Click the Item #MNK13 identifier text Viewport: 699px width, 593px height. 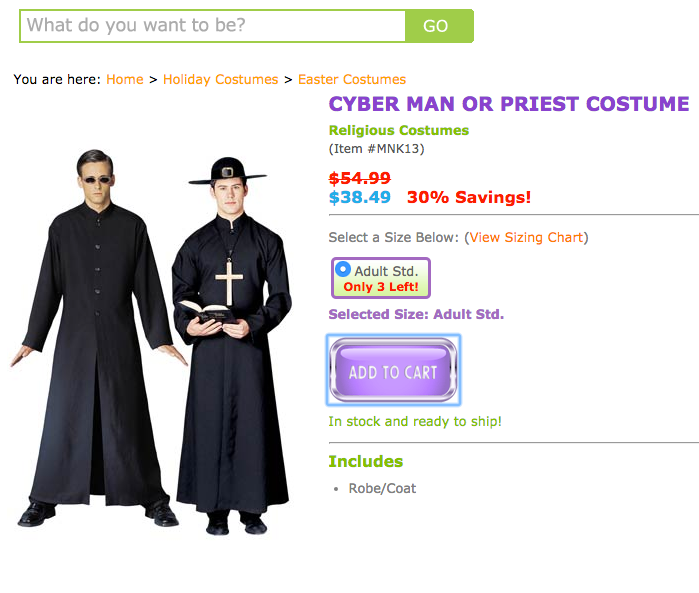[376, 149]
